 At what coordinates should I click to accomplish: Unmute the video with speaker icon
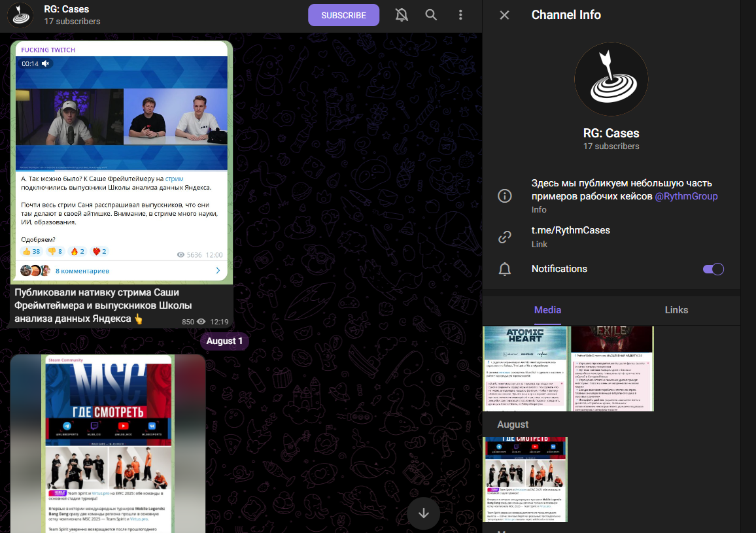tap(47, 63)
